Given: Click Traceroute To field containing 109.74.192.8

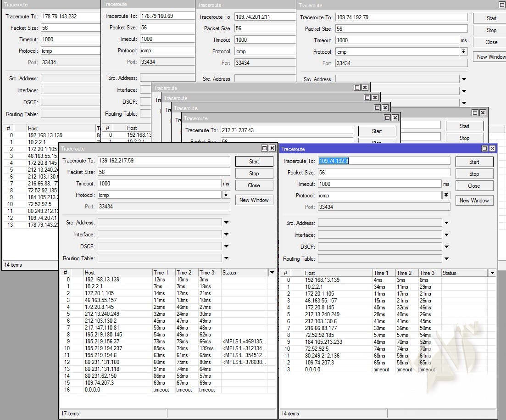Looking at the screenshot, I should click(x=384, y=161).
